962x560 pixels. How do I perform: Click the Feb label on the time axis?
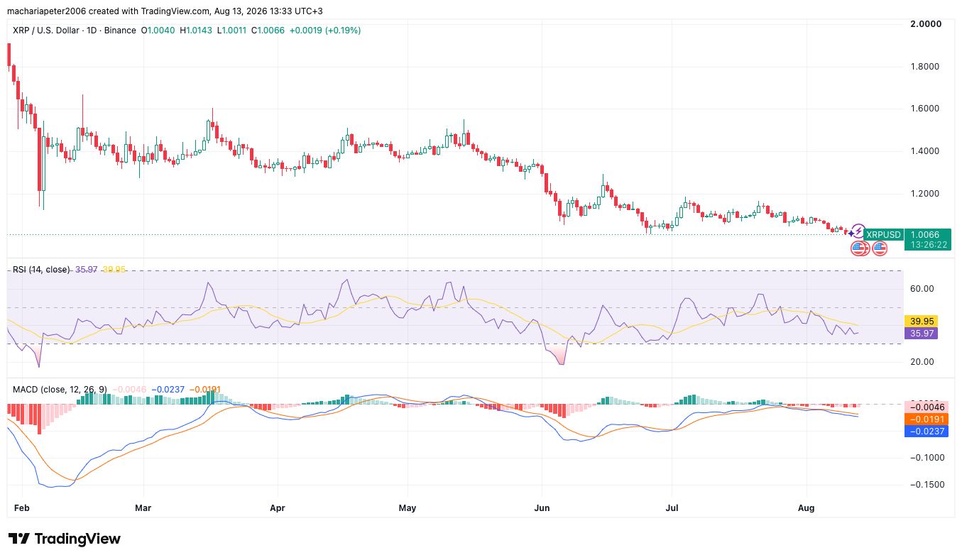coord(22,508)
